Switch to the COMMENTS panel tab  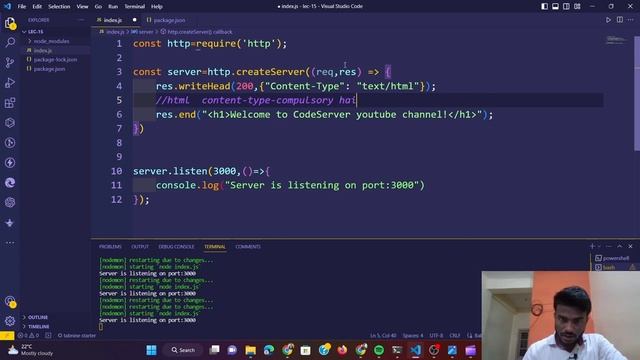[x=248, y=247]
